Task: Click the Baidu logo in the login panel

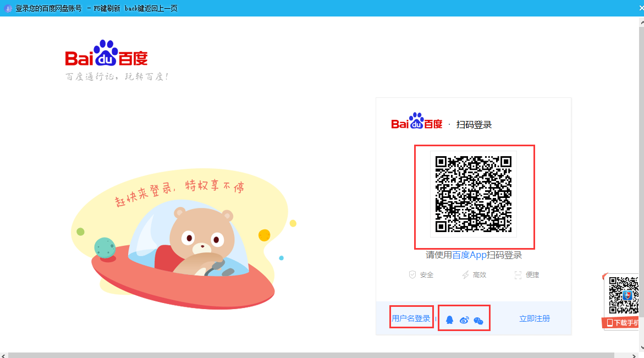Action: coord(416,120)
